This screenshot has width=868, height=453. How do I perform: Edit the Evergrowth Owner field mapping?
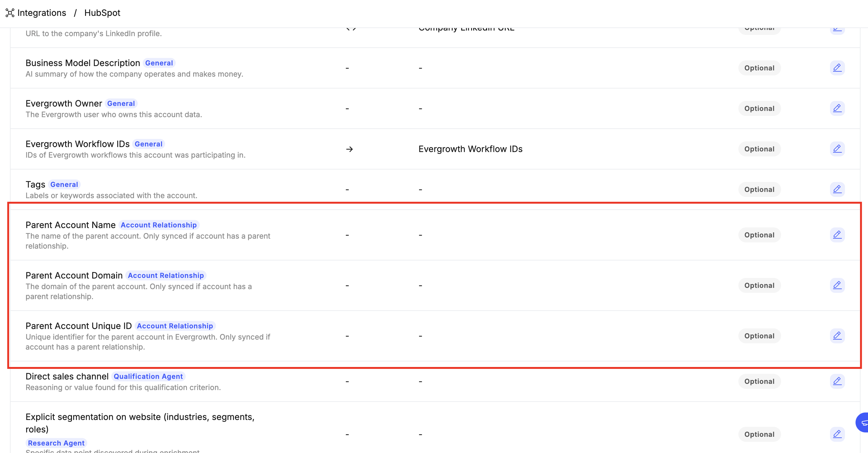[837, 108]
